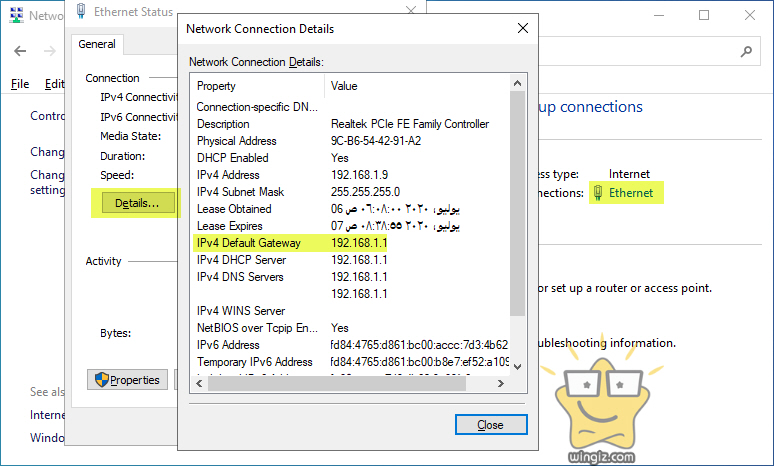The height and width of the screenshot is (466, 774).
Task: Click the Ethernet Status title bar icon
Action: pyautogui.click(x=79, y=13)
